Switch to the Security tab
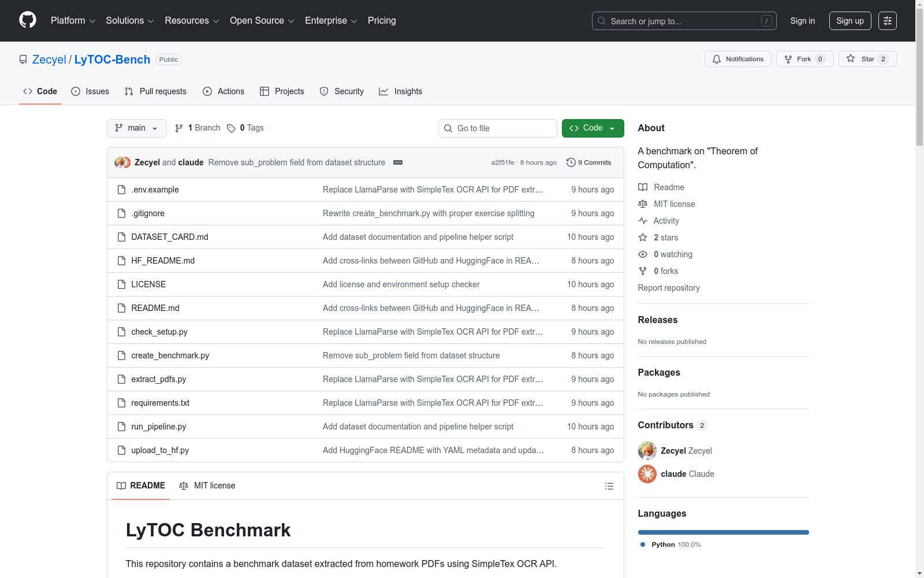Screen dimensions: 924x578 (342, 91)
